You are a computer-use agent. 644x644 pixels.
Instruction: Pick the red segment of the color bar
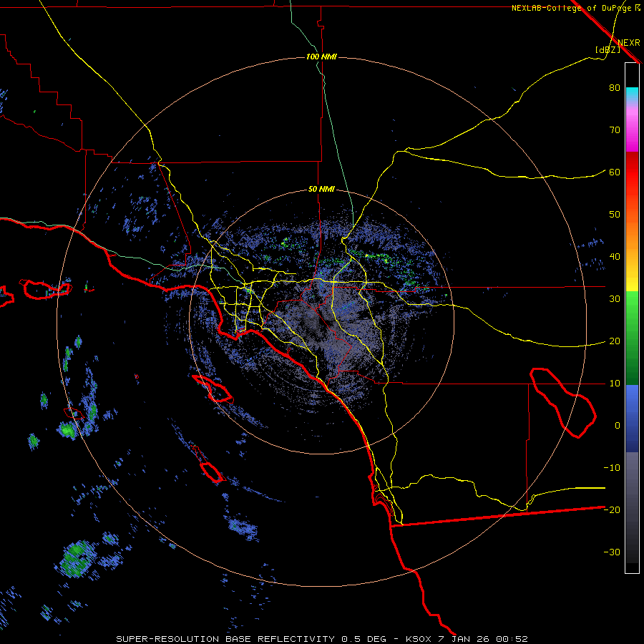tap(632, 172)
